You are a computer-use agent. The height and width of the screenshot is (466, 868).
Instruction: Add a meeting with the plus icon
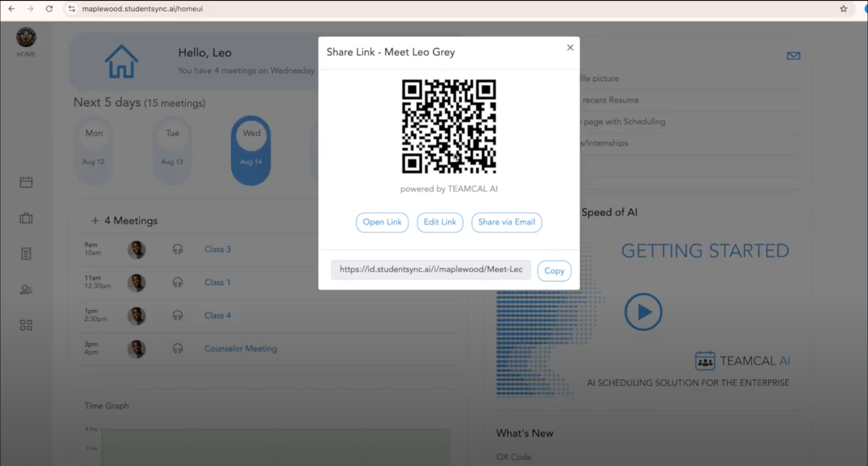pyautogui.click(x=95, y=221)
